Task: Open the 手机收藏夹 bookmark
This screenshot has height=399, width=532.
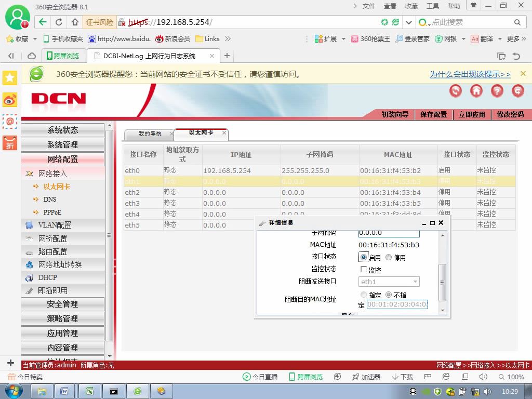Action: [63, 38]
